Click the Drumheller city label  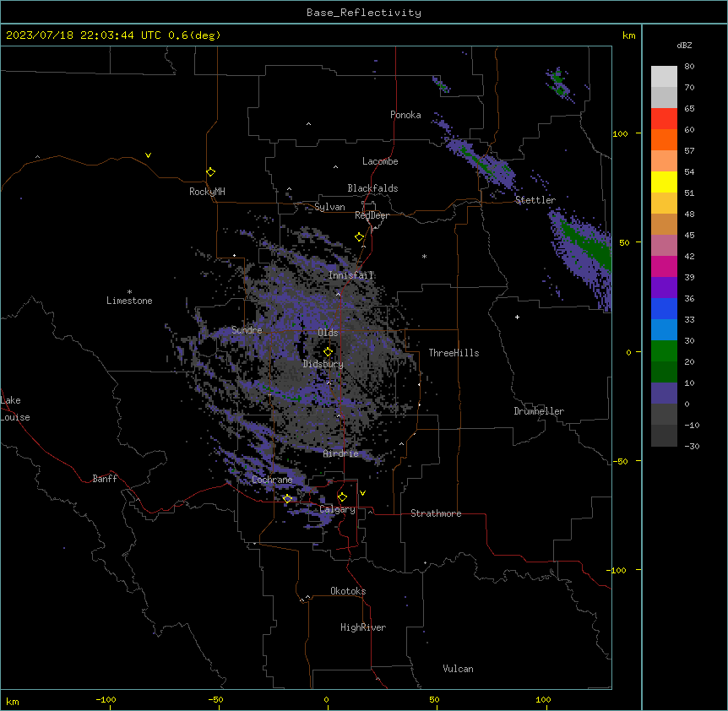click(x=539, y=411)
